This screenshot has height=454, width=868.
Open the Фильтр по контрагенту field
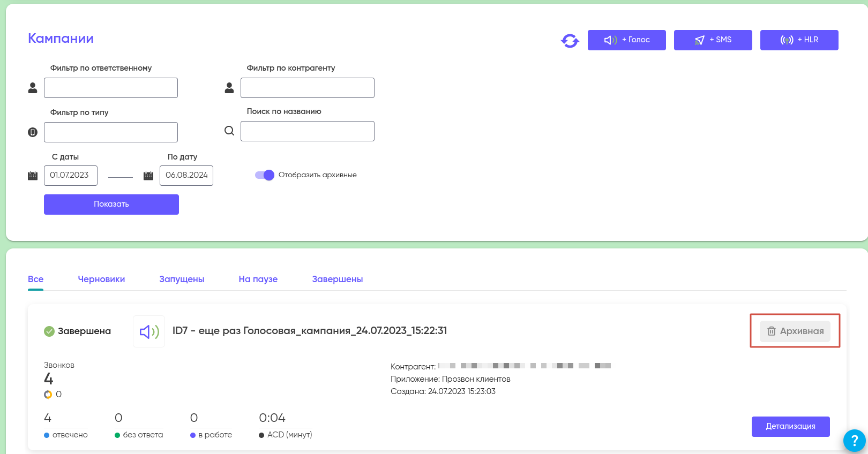click(308, 88)
